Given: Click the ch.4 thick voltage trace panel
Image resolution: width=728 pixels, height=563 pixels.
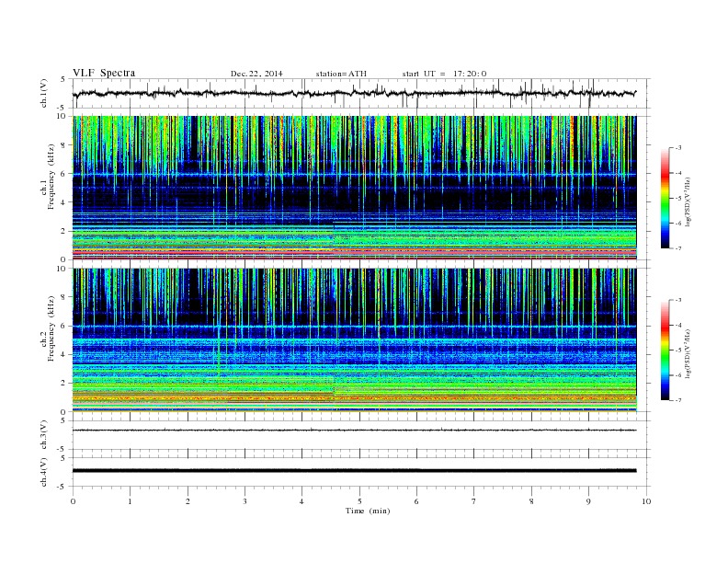Looking at the screenshot, I should pyautogui.click(x=361, y=472).
